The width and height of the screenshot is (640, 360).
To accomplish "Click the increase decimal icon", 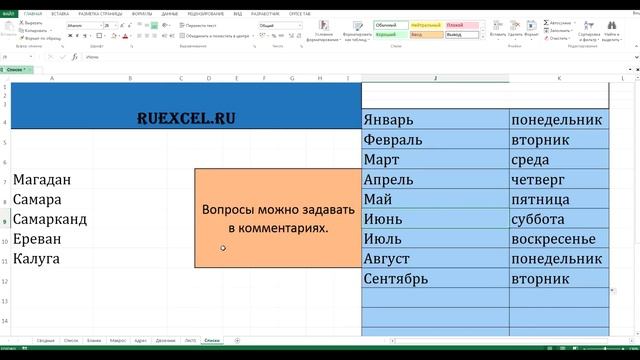I will 291,36.
